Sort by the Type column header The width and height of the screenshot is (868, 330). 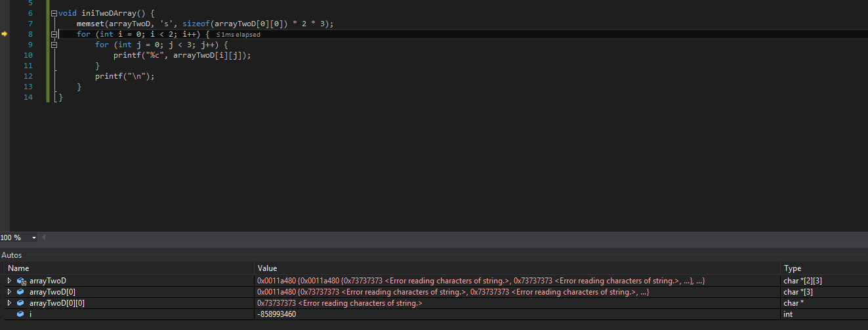tap(824, 268)
